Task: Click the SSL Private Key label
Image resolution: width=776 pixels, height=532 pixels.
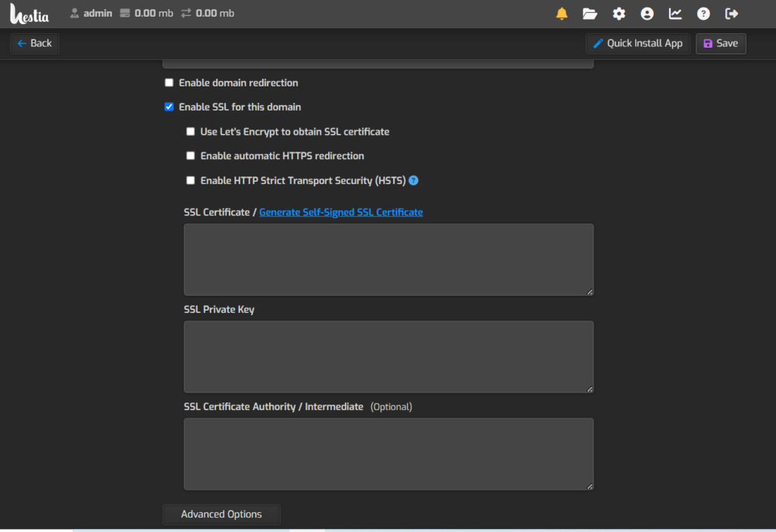Action: [x=219, y=310]
